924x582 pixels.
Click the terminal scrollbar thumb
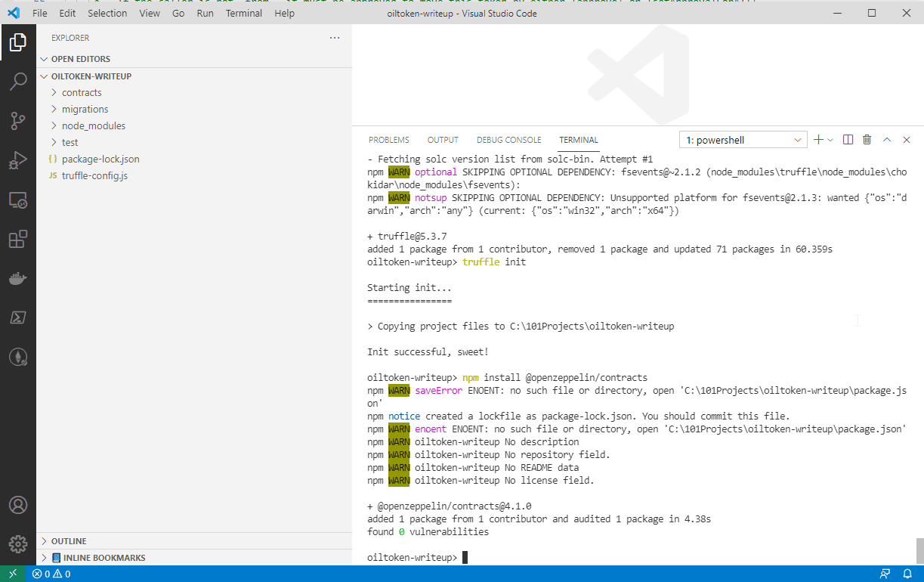(x=919, y=550)
